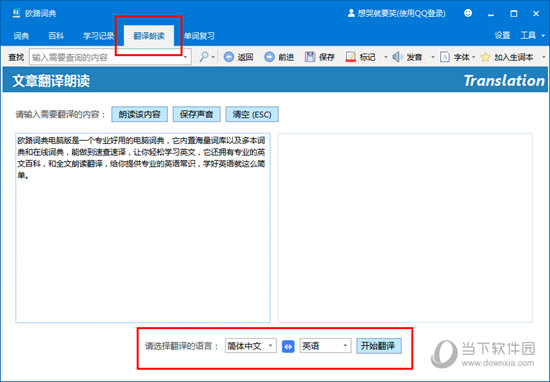The image size is (550, 382).
Task: Maximize the 欧路词典 window
Action: point(514,14)
